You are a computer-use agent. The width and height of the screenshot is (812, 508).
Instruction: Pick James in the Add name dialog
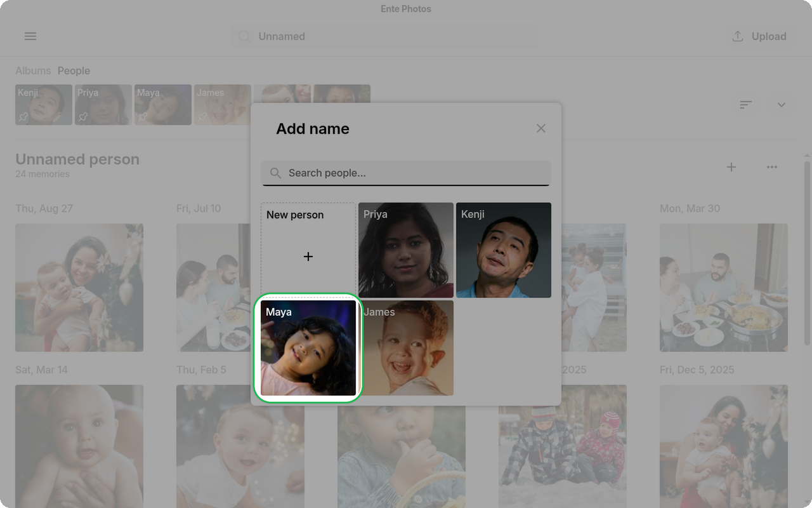click(406, 348)
